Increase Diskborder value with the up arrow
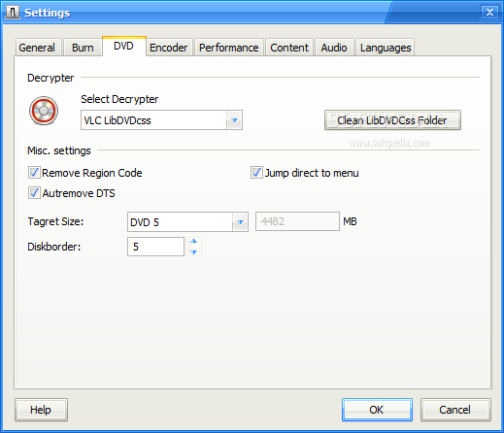This screenshot has height=433, width=504. coord(193,242)
